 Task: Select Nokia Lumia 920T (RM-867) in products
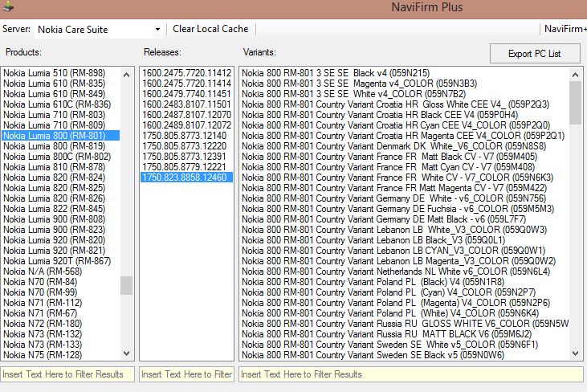tap(56, 260)
